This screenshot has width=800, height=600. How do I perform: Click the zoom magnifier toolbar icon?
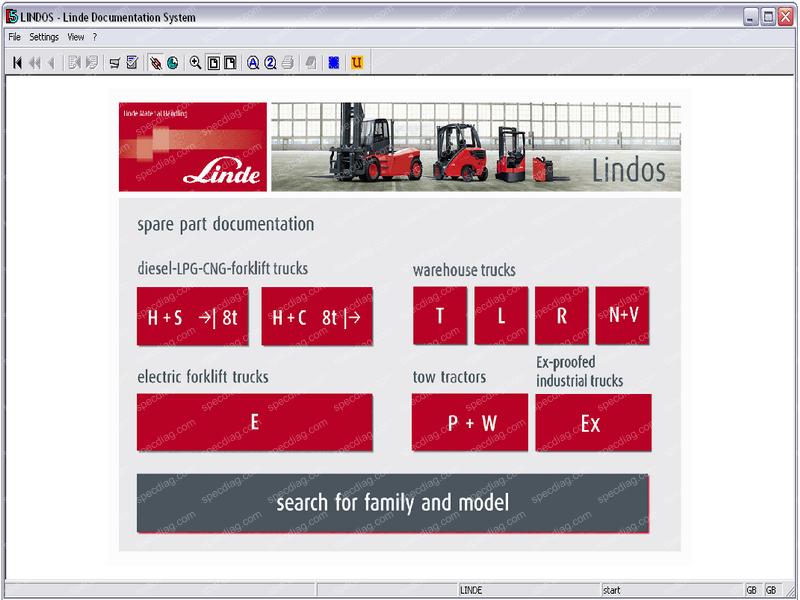click(195, 63)
